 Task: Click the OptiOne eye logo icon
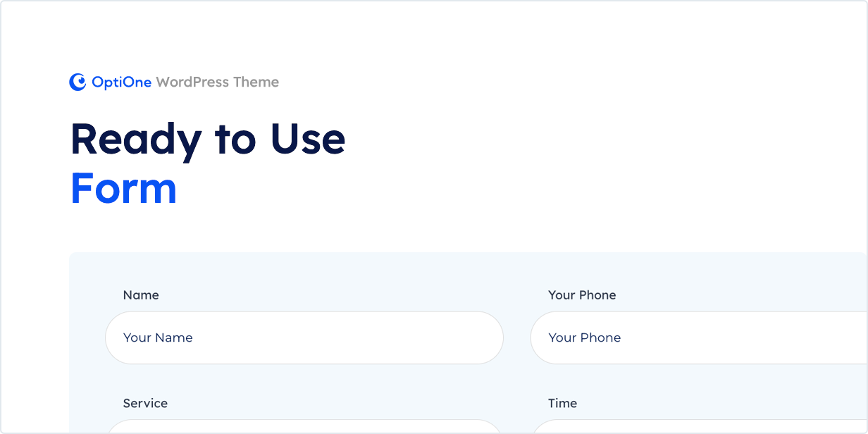coord(77,82)
